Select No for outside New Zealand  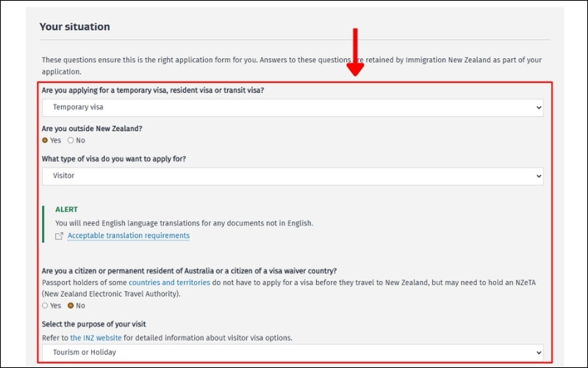(71, 140)
